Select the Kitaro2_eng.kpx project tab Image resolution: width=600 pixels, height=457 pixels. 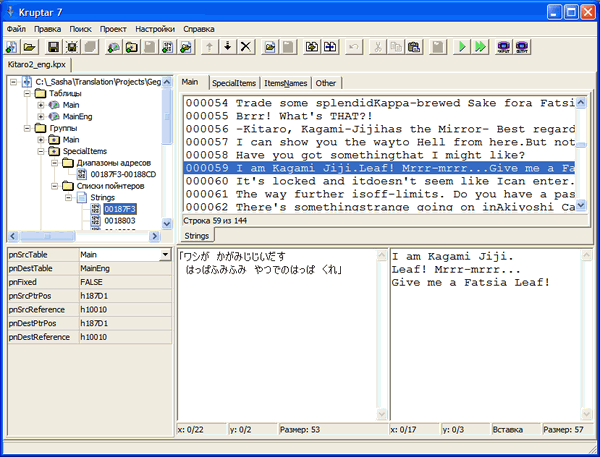point(37,64)
